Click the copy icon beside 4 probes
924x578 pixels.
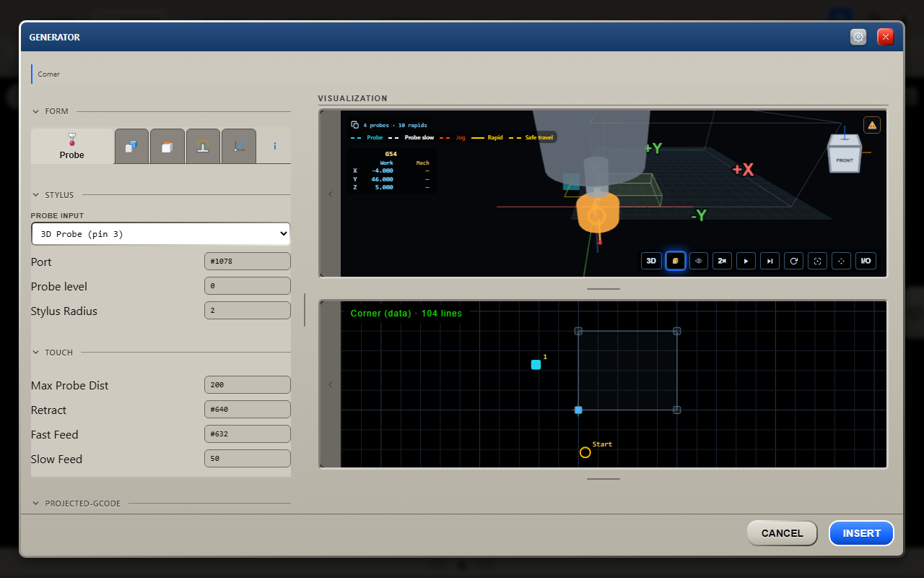pos(354,125)
